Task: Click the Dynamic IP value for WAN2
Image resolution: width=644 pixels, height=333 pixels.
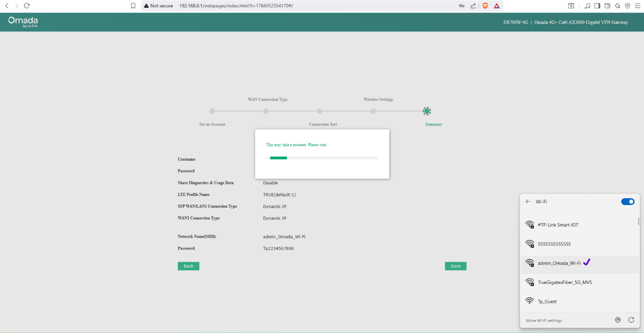Action: (x=275, y=218)
